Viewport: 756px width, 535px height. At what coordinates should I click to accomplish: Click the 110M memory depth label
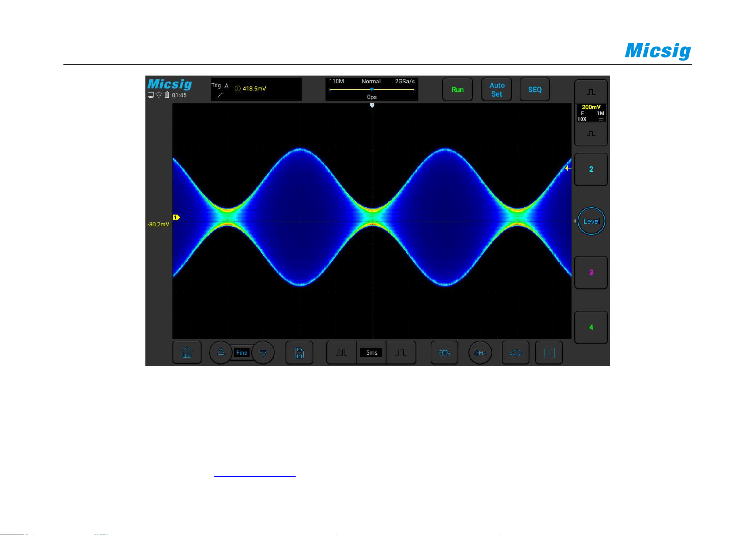pyautogui.click(x=336, y=81)
